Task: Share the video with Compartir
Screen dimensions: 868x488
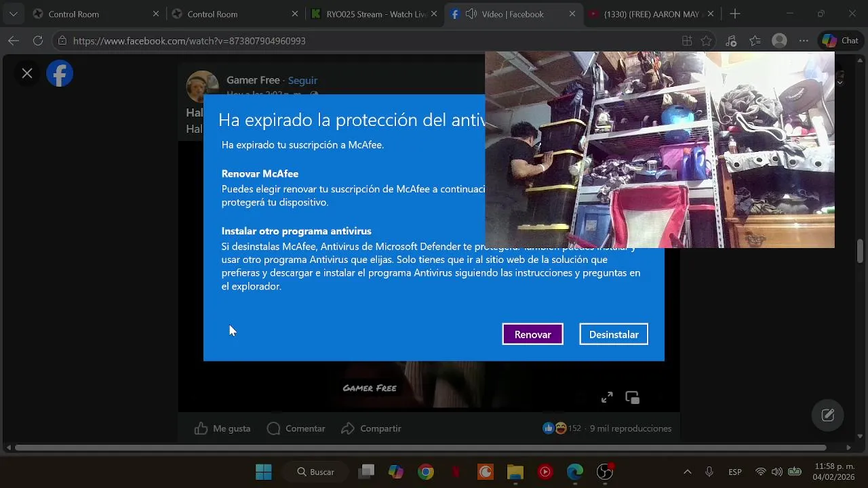Action: 372,428
